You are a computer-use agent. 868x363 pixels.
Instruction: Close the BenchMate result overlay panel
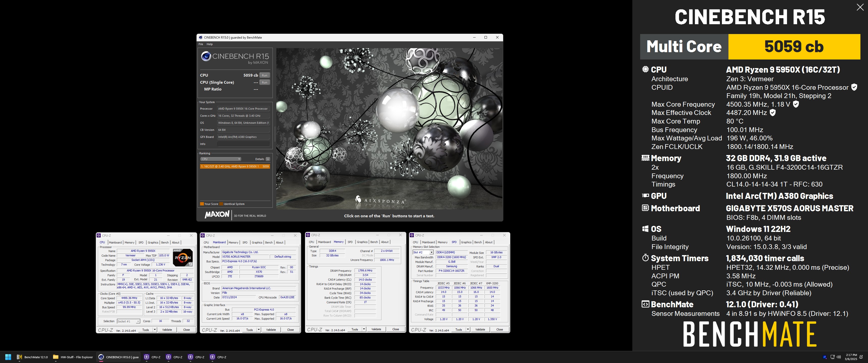click(x=860, y=7)
